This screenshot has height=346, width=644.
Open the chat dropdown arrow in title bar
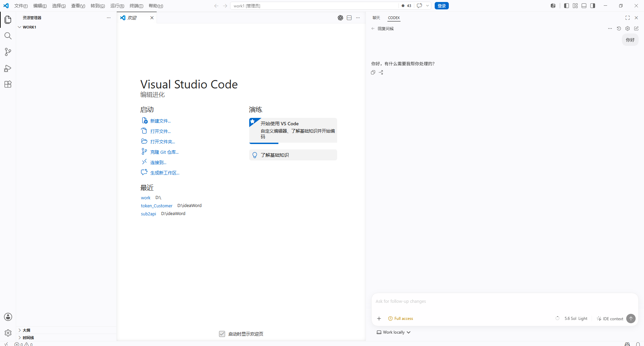428,6
